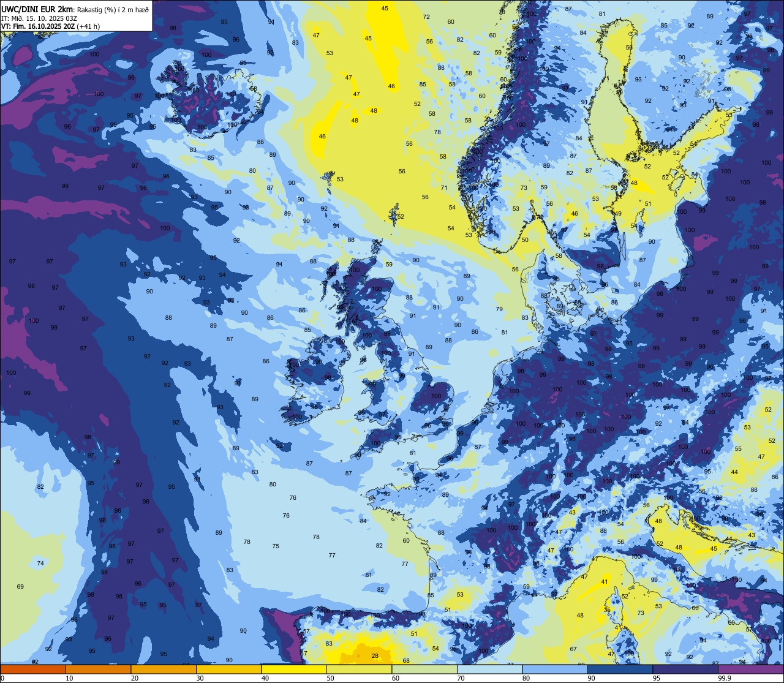Click the map value '79' in the North Sea
The image size is (784, 683).
tap(499, 309)
